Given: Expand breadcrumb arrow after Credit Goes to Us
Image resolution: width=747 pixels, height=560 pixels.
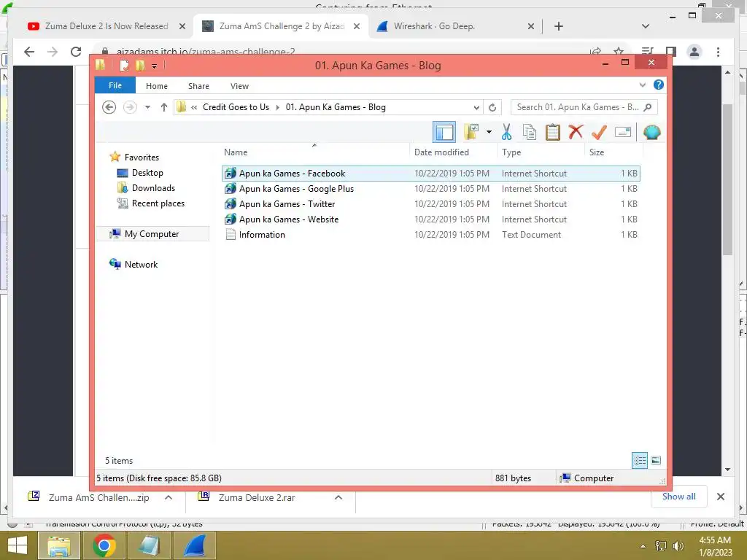Looking at the screenshot, I should (277, 107).
